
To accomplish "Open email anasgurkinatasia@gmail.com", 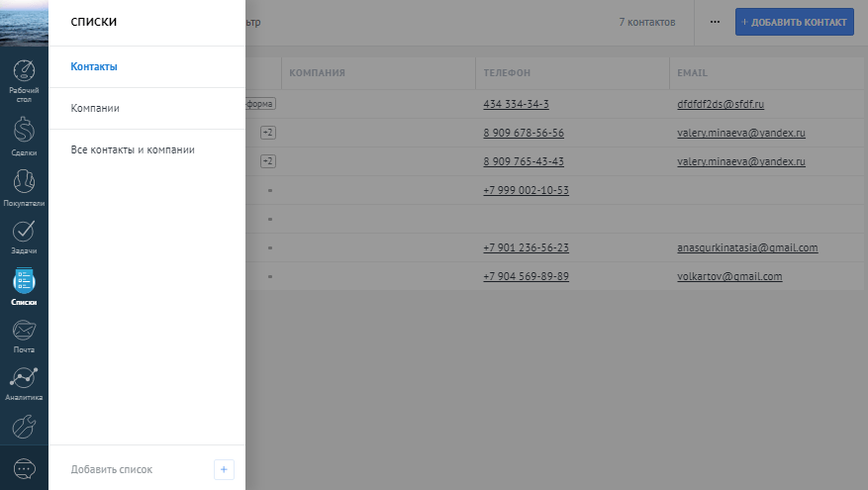I will point(747,247).
